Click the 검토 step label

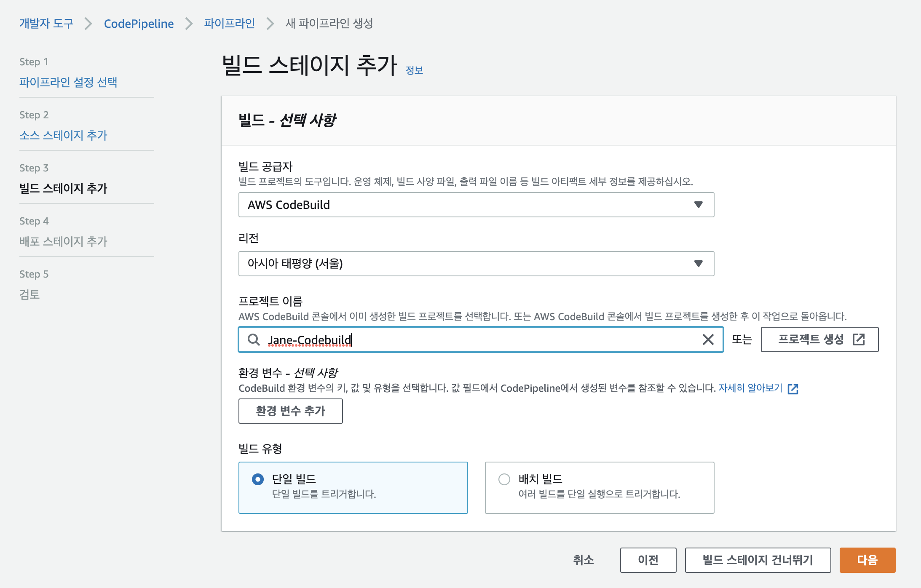click(x=29, y=294)
